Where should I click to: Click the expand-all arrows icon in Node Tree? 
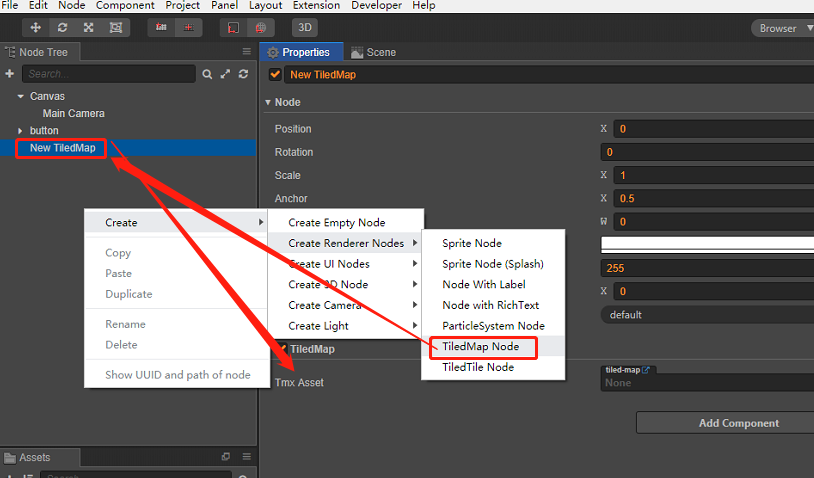[225, 74]
